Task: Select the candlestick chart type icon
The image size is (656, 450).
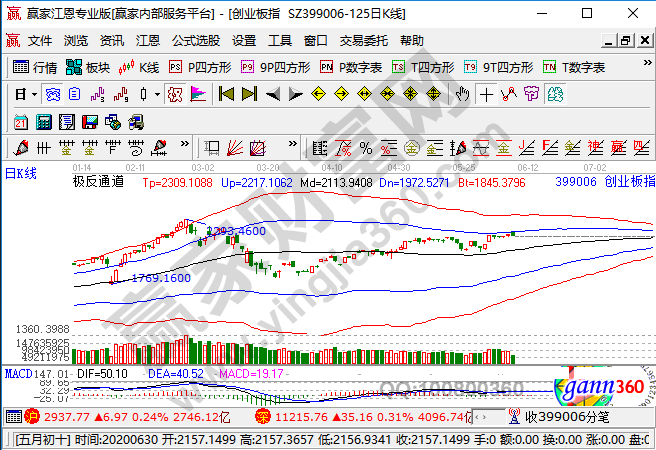Action: pyautogui.click(x=144, y=95)
